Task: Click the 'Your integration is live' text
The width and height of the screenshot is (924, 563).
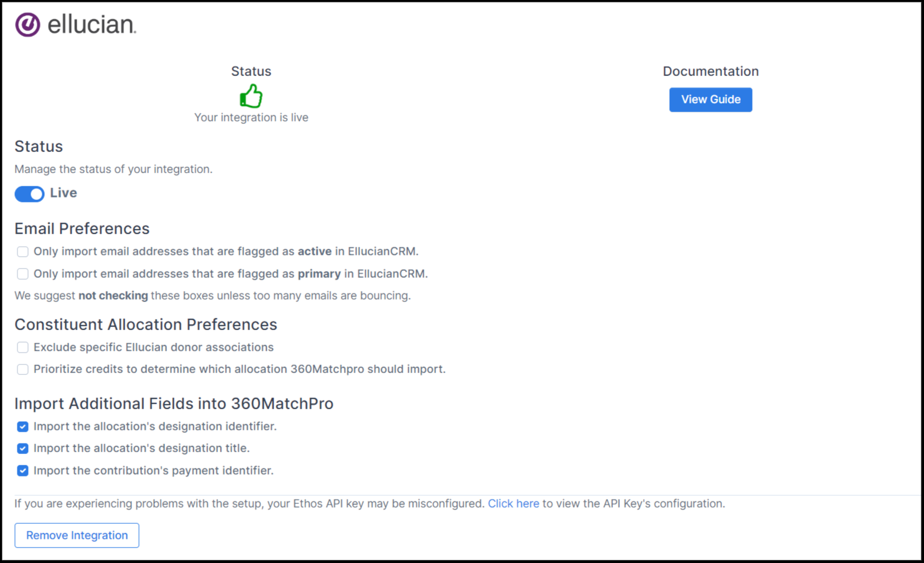Action: click(251, 117)
